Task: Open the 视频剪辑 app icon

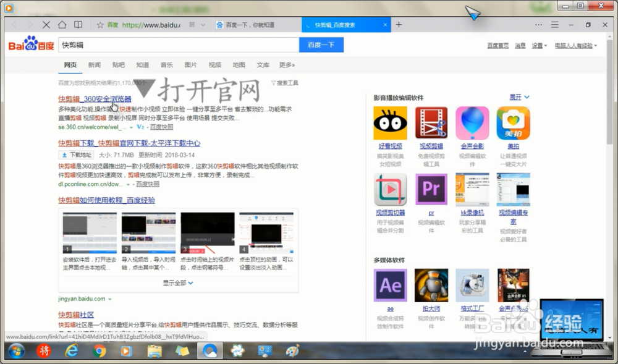Action: click(431, 123)
